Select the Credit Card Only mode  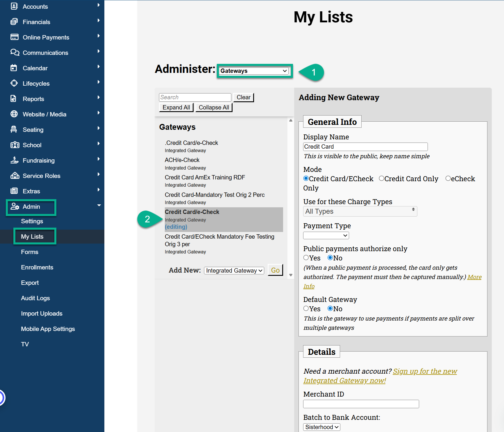[381, 179]
